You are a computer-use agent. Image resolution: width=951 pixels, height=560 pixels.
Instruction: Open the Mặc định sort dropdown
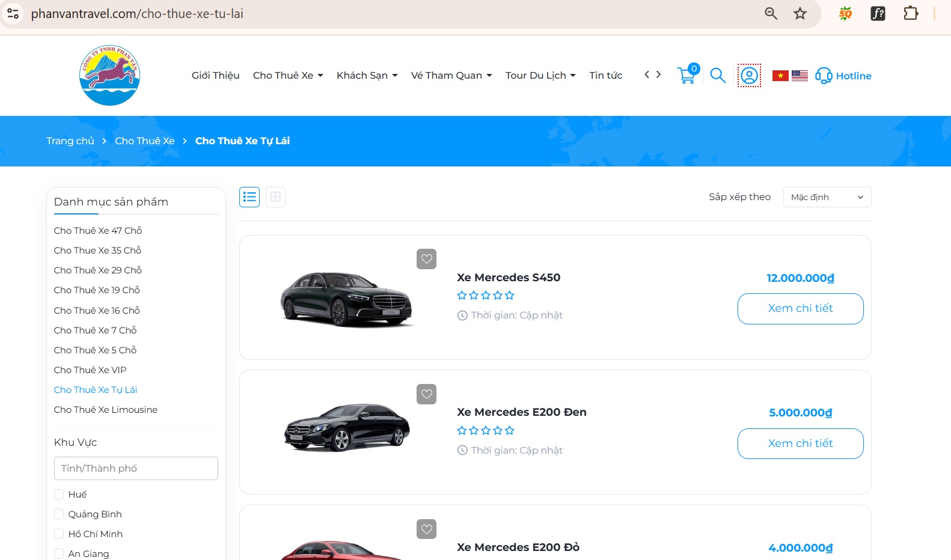tap(827, 197)
